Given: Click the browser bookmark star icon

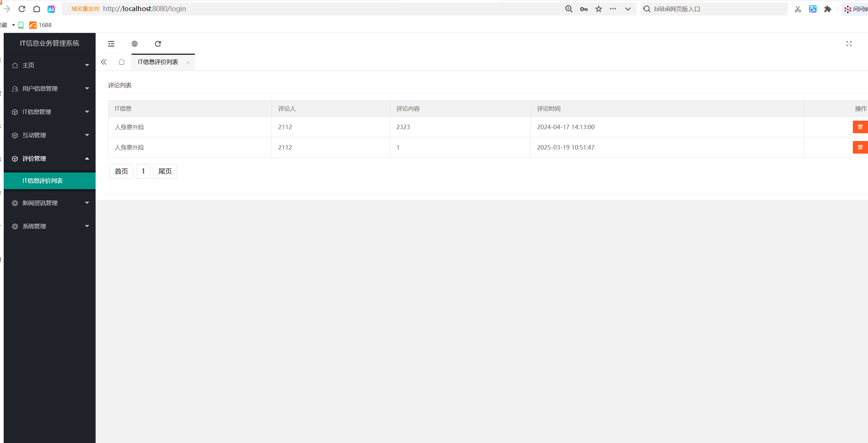Looking at the screenshot, I should [x=599, y=9].
